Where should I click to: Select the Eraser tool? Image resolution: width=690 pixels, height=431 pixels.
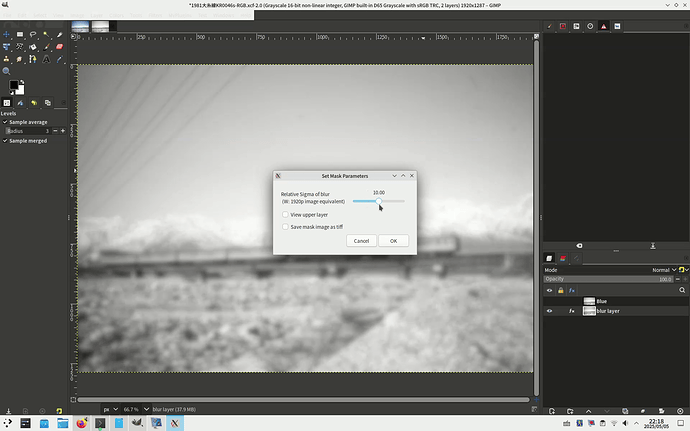59,46
